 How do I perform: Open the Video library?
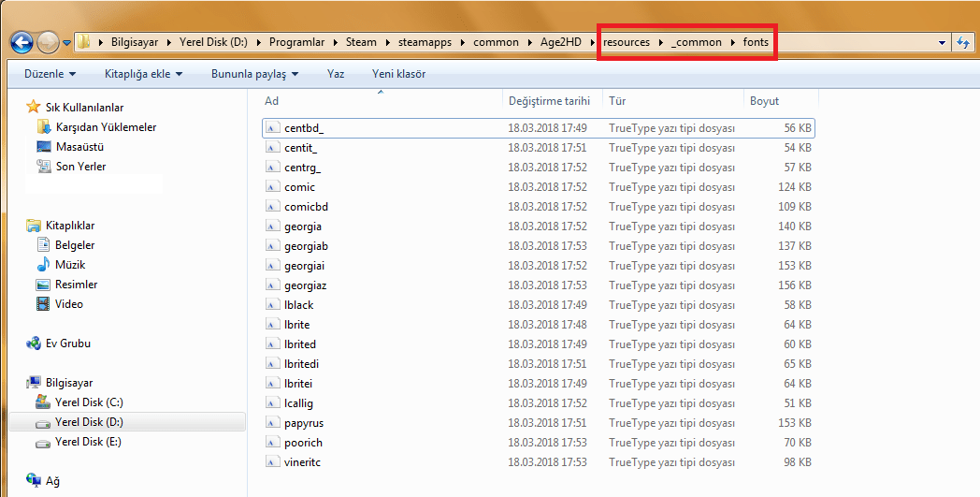pos(69,304)
